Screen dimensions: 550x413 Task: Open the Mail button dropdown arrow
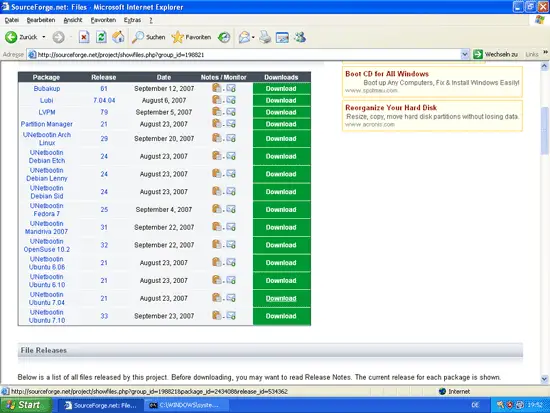coord(253,37)
